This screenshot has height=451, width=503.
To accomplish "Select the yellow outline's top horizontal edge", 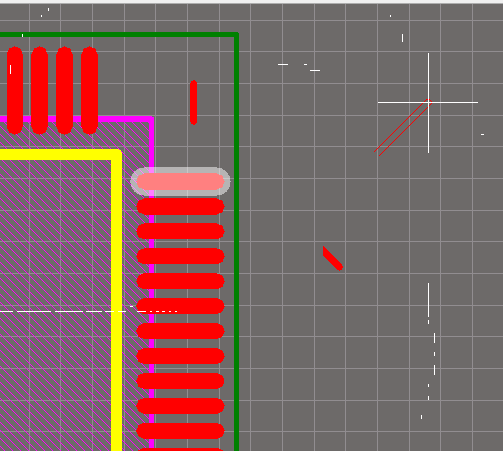I will 61,155.
